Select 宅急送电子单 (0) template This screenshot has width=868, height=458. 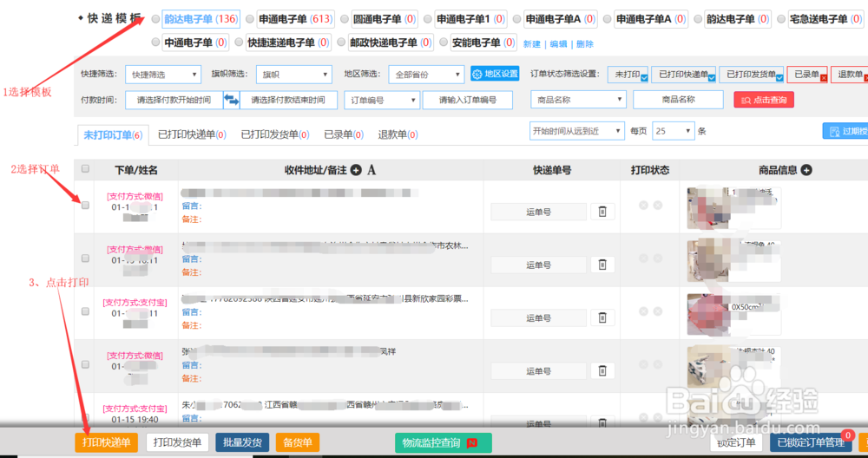coord(780,19)
